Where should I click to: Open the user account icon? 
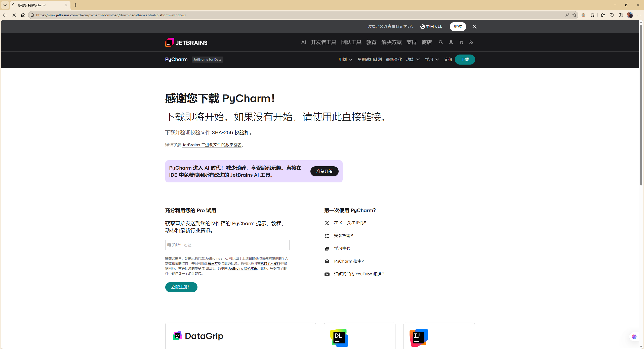(451, 42)
